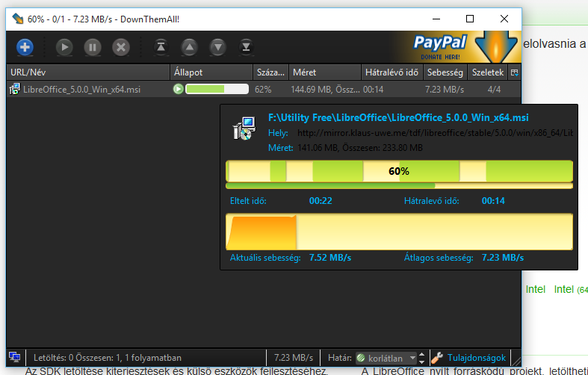Pause downloads with the pause toolbar button
This screenshot has height=375, width=588.
tap(93, 47)
